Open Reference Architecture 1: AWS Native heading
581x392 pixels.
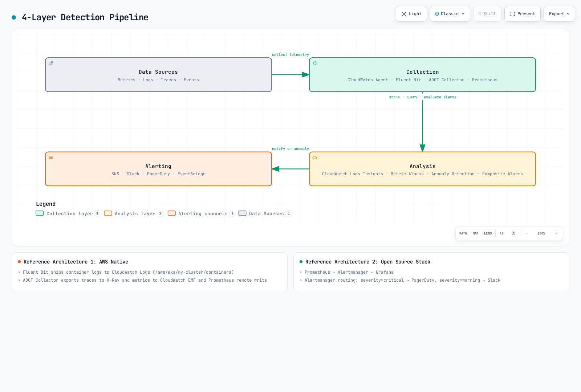coord(76,262)
